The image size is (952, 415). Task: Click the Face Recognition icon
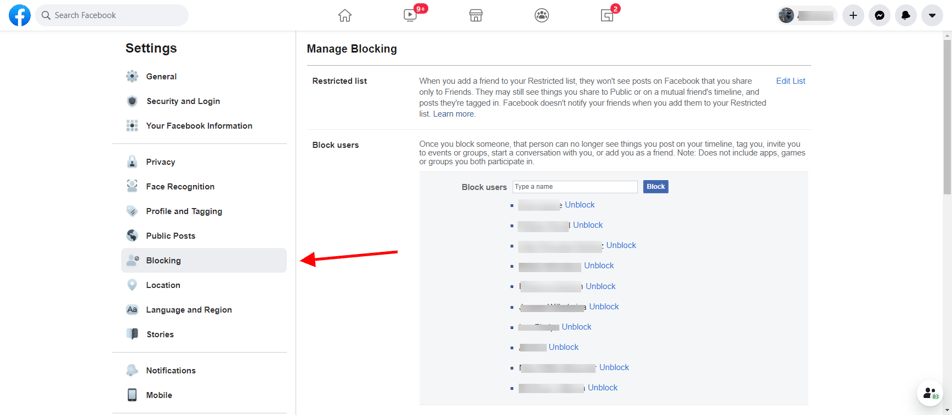coord(132,186)
